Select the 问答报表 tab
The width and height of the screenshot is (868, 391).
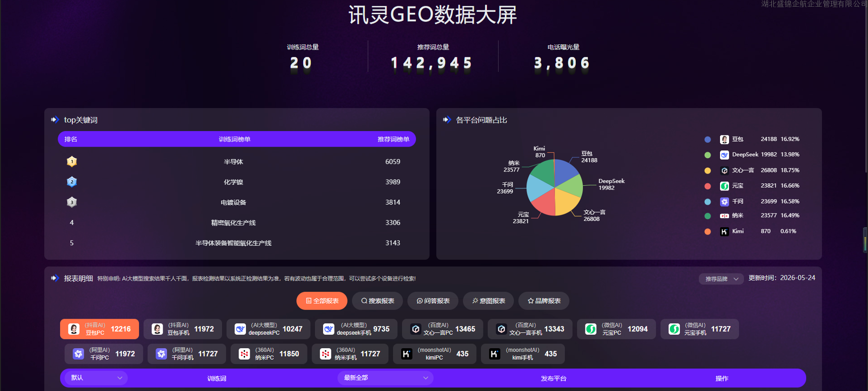(x=433, y=301)
